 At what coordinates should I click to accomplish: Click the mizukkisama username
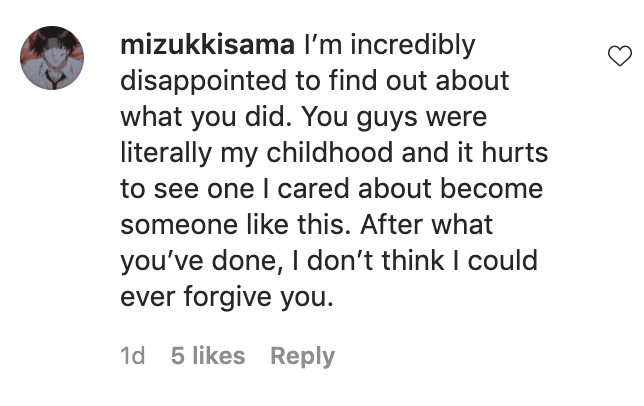[207, 46]
